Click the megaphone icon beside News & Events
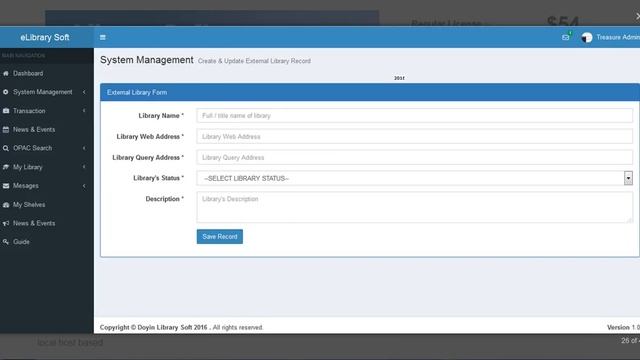The image size is (640, 360). pos(6,223)
